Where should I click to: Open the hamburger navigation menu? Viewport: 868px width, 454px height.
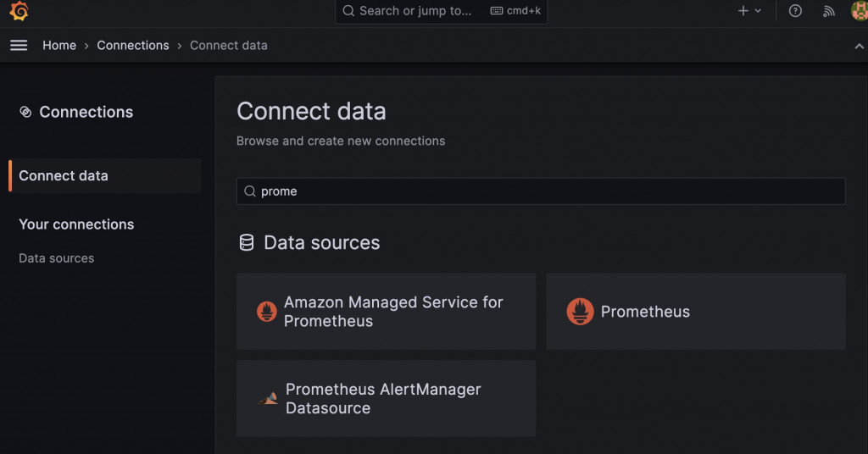(19, 46)
